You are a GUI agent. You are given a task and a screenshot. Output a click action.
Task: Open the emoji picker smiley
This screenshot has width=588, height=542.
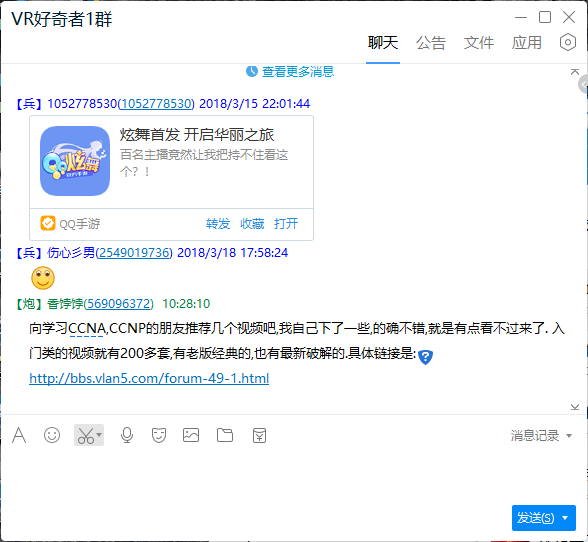(x=52, y=435)
